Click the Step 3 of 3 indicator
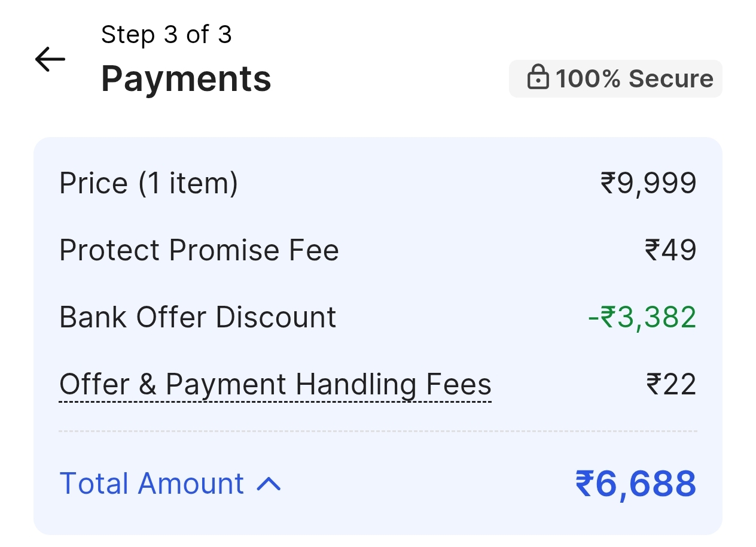This screenshot has width=756, height=547. pyautogui.click(x=166, y=35)
